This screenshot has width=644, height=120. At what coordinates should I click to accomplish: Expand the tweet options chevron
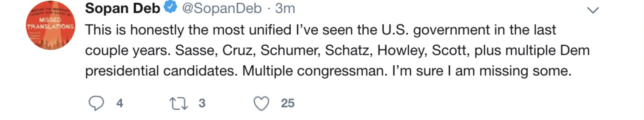593,10
